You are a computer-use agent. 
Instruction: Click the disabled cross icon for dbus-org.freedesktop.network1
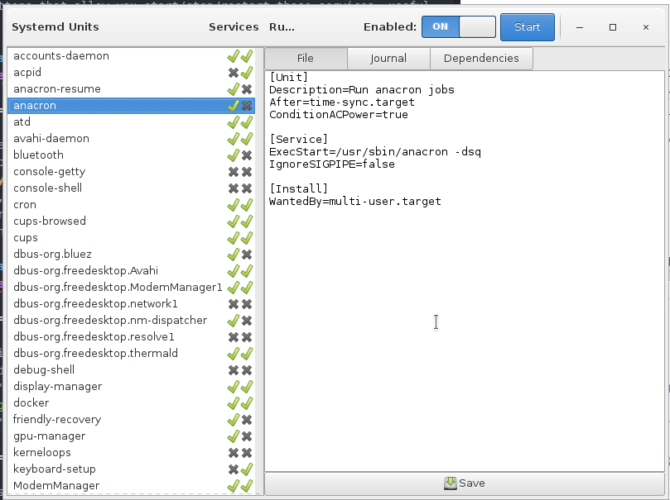coord(233,304)
